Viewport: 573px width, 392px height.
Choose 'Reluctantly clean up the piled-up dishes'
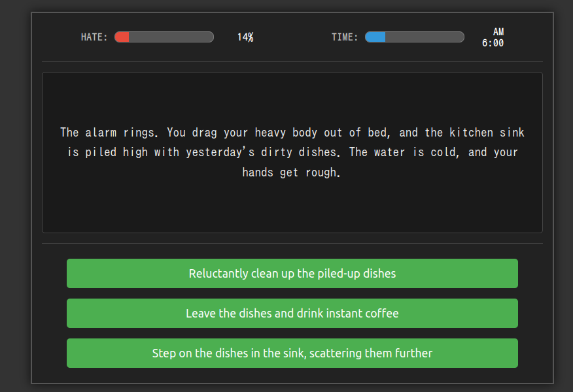click(x=292, y=273)
